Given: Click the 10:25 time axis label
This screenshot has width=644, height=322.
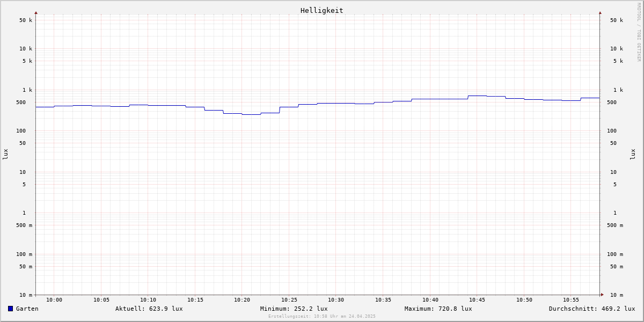Looking at the screenshot, I should point(289,300).
